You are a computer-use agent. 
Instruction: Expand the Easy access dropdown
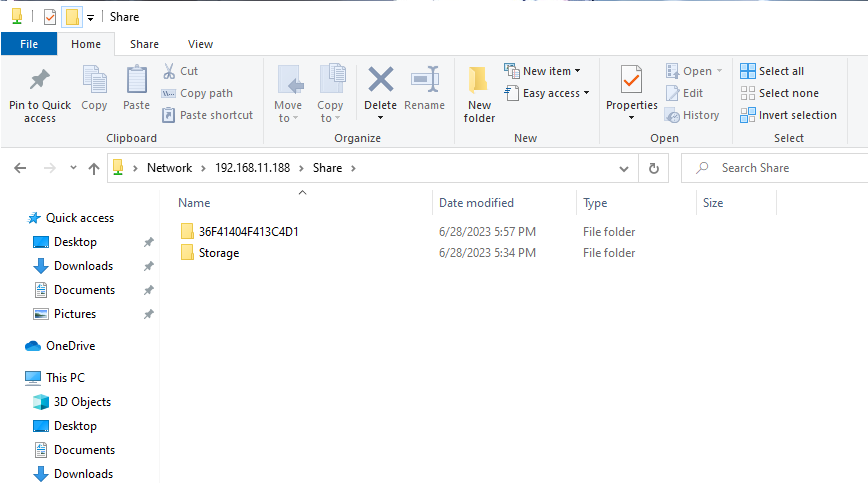(586, 93)
